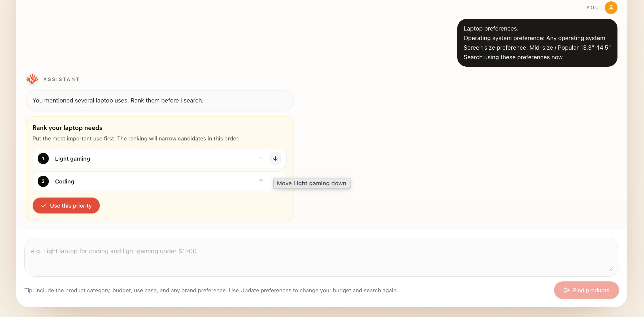Click the tip text about Update preferences
644x317 pixels.
click(211, 290)
